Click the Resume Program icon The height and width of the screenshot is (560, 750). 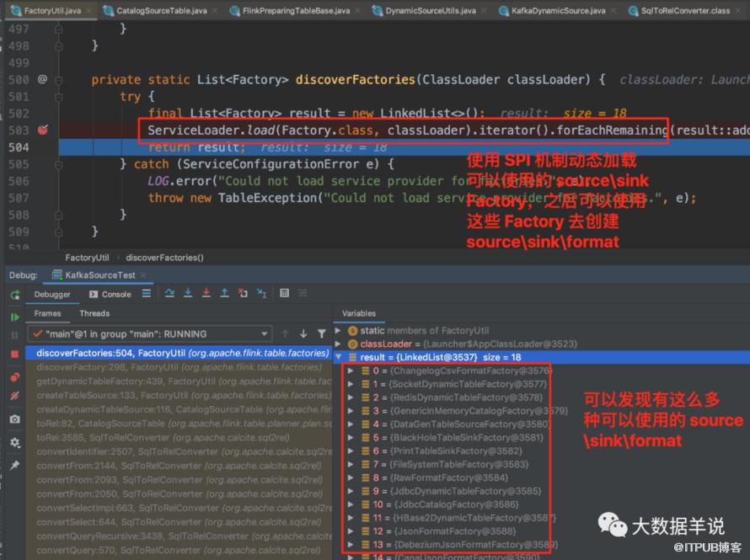click(x=15, y=317)
